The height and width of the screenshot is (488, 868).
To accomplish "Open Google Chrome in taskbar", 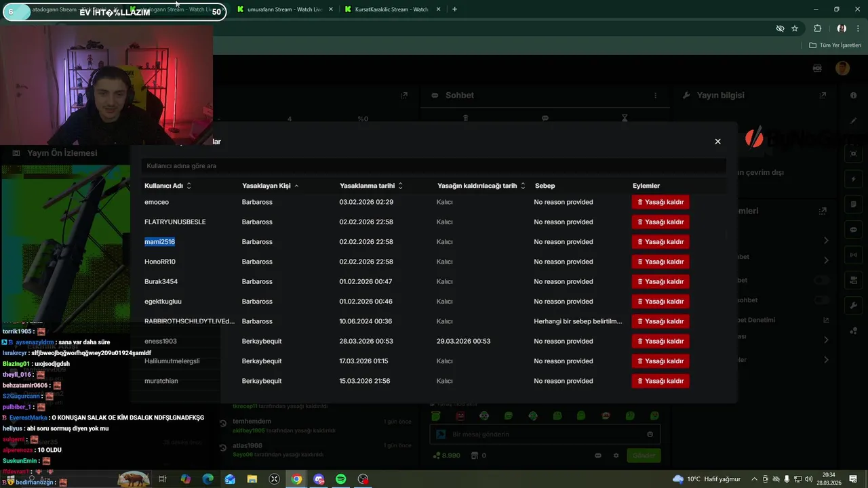I will (x=296, y=479).
